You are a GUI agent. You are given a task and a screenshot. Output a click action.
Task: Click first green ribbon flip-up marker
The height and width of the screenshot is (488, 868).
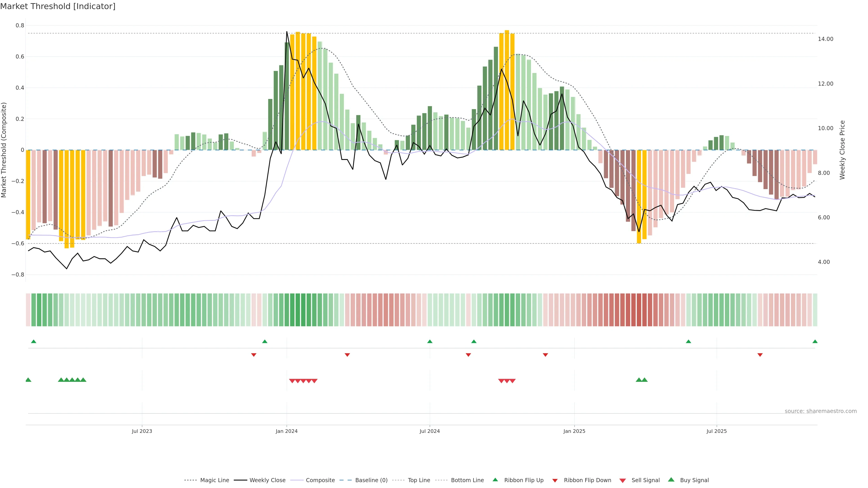34,342
